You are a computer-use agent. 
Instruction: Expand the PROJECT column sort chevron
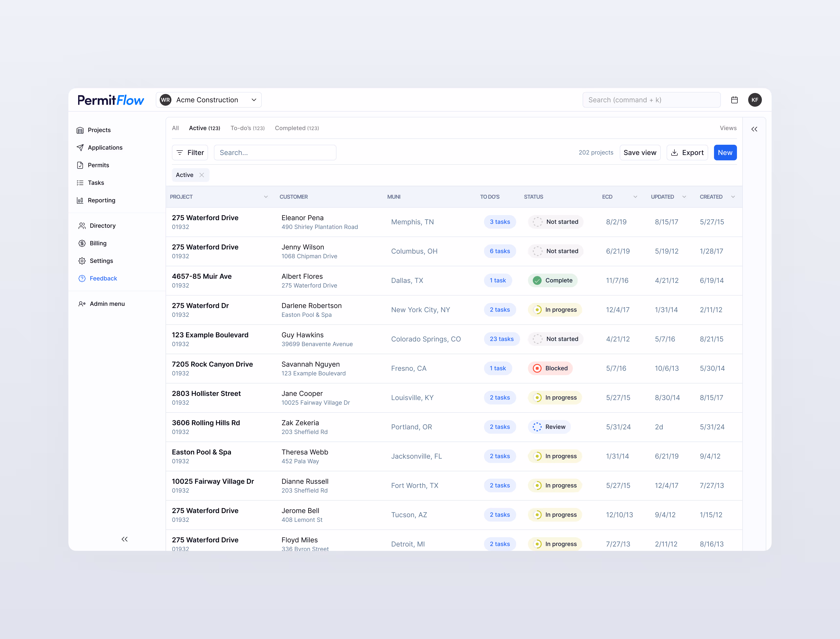click(265, 197)
